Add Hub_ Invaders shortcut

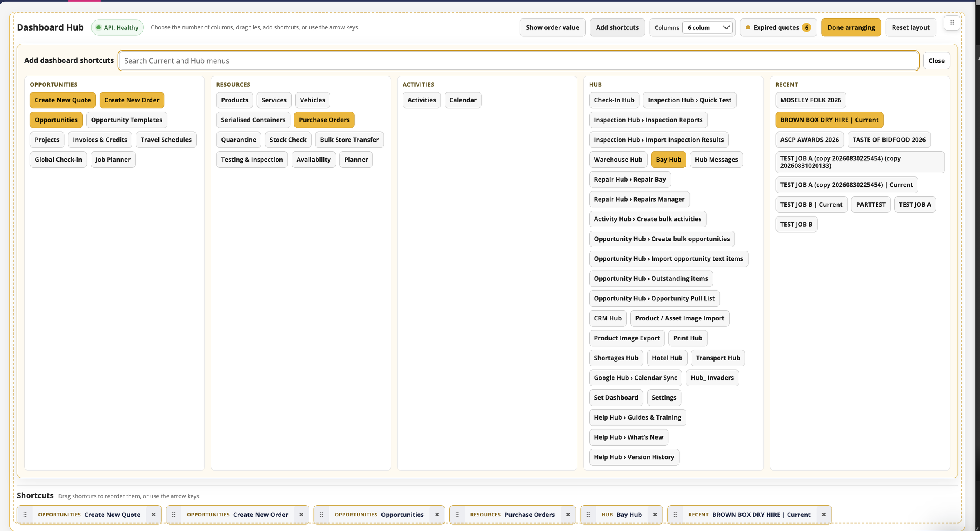[712, 378]
